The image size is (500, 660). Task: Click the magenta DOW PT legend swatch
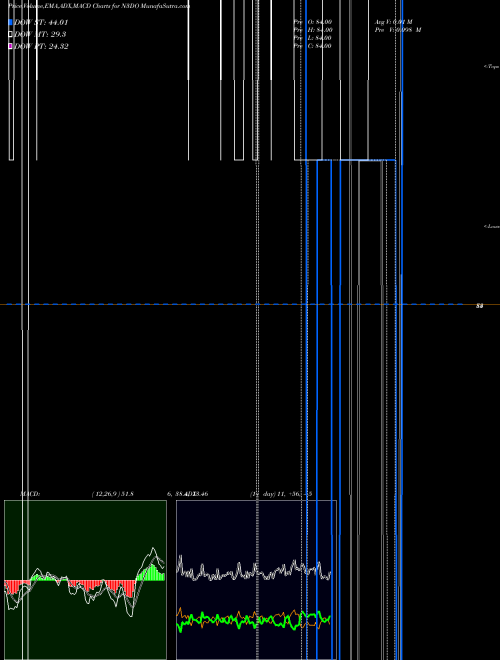click(x=11, y=46)
